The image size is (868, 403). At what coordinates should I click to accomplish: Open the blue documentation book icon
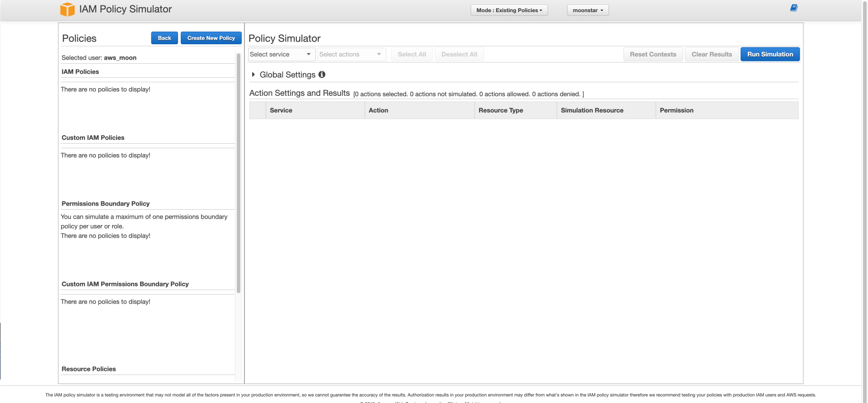click(x=793, y=8)
